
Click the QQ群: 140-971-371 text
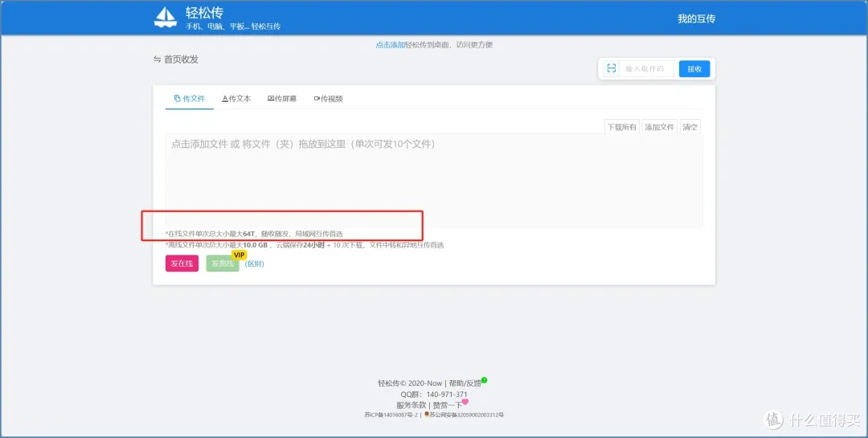click(434, 395)
